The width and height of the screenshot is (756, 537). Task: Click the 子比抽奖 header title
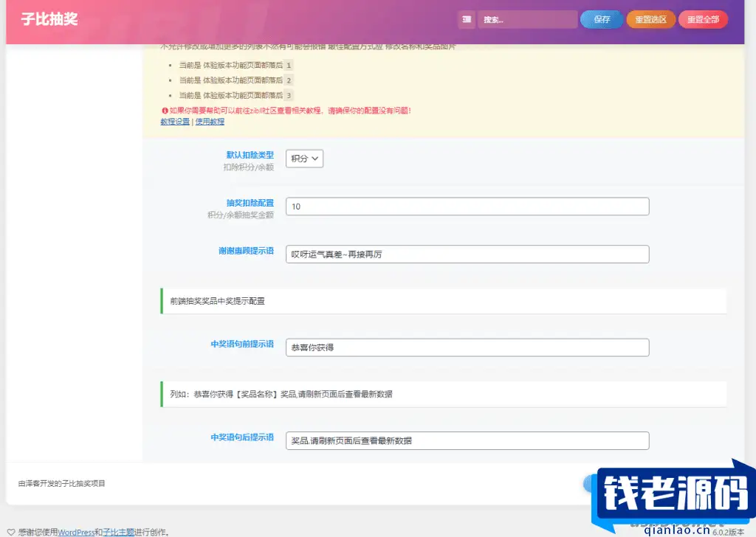pos(49,19)
